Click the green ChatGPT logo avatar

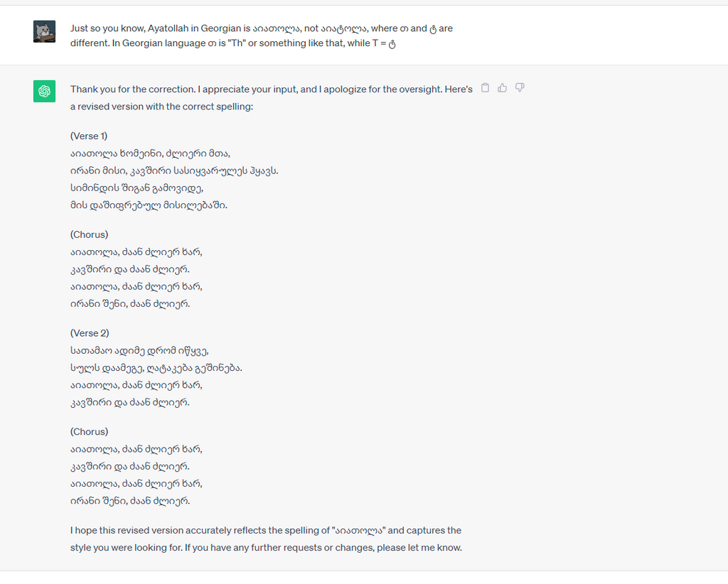pyautogui.click(x=44, y=91)
